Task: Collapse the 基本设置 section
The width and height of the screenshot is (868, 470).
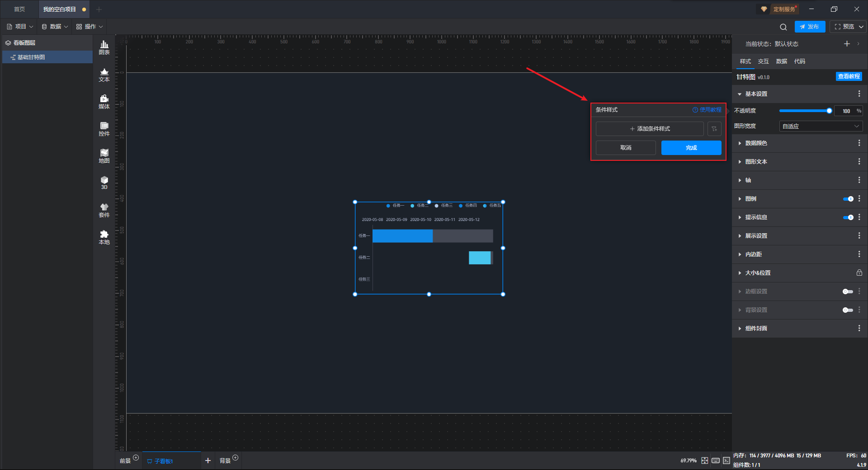Action: point(740,94)
